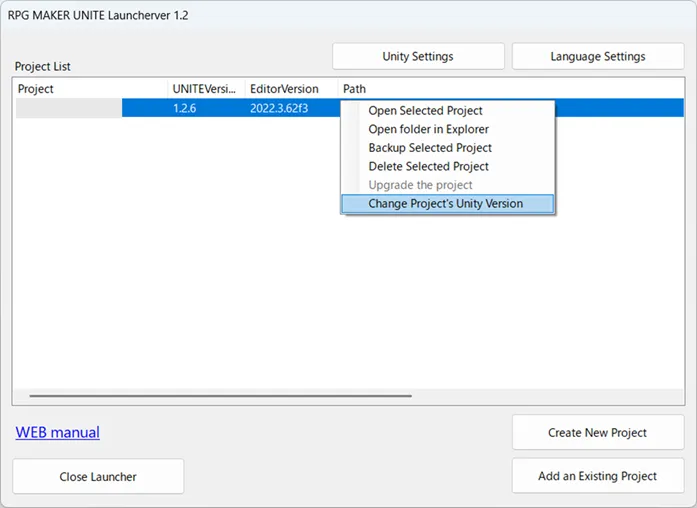Select Change Project's Unity Version
Image resolution: width=697 pixels, height=508 pixels.
click(445, 204)
